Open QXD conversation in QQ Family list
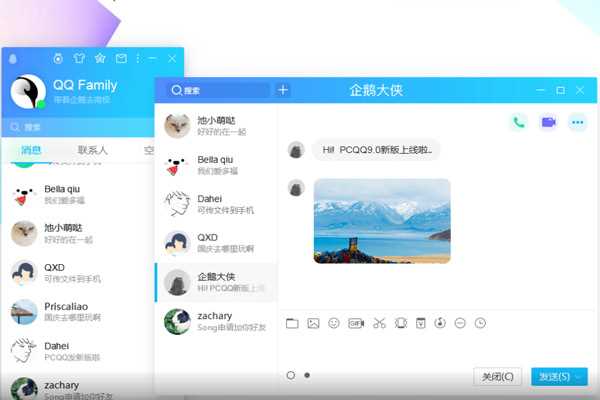 coord(78,273)
